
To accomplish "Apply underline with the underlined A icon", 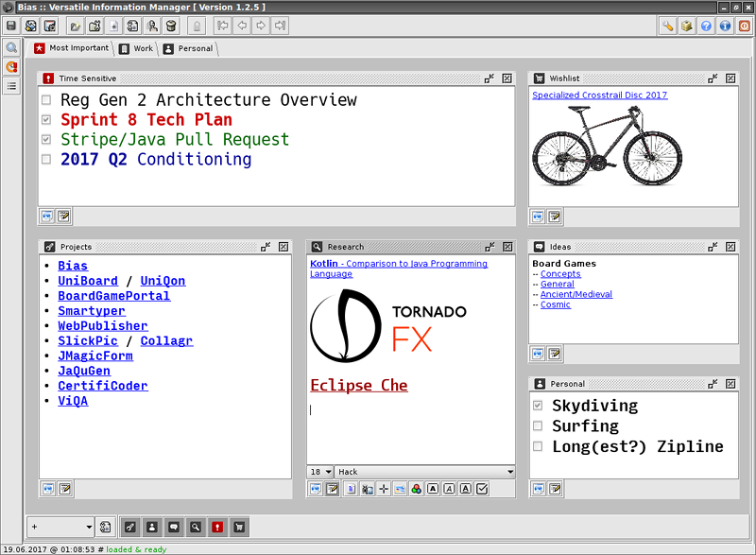I will [466, 489].
